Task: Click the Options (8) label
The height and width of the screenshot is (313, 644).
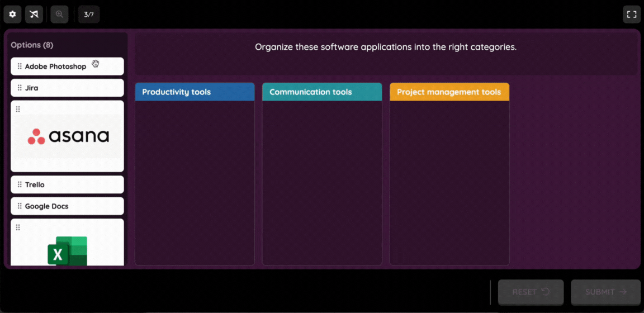Action: (x=32, y=45)
